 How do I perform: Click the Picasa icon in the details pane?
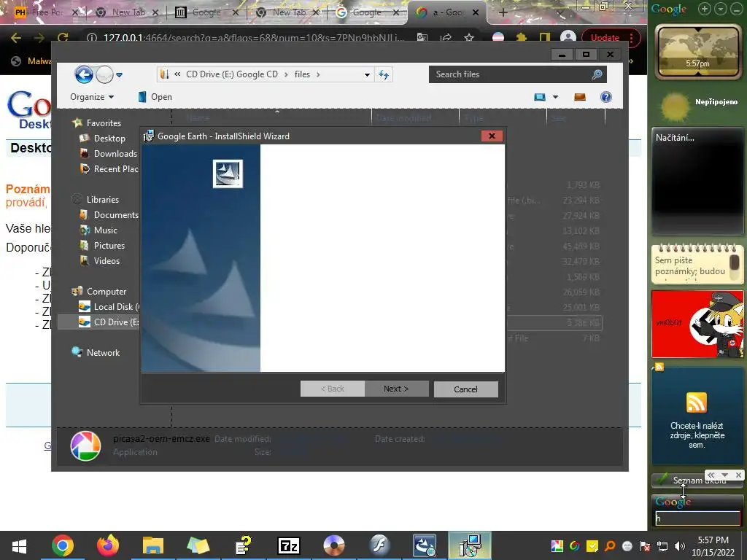coord(86,446)
